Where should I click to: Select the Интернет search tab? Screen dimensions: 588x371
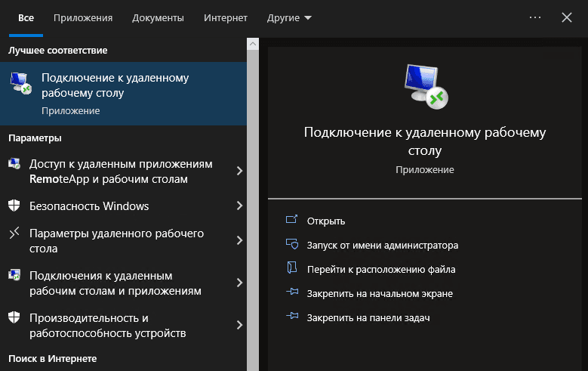click(226, 17)
